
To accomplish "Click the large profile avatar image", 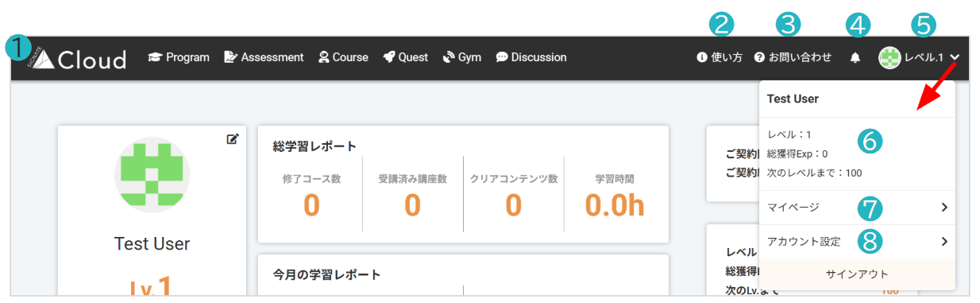I will [x=152, y=175].
